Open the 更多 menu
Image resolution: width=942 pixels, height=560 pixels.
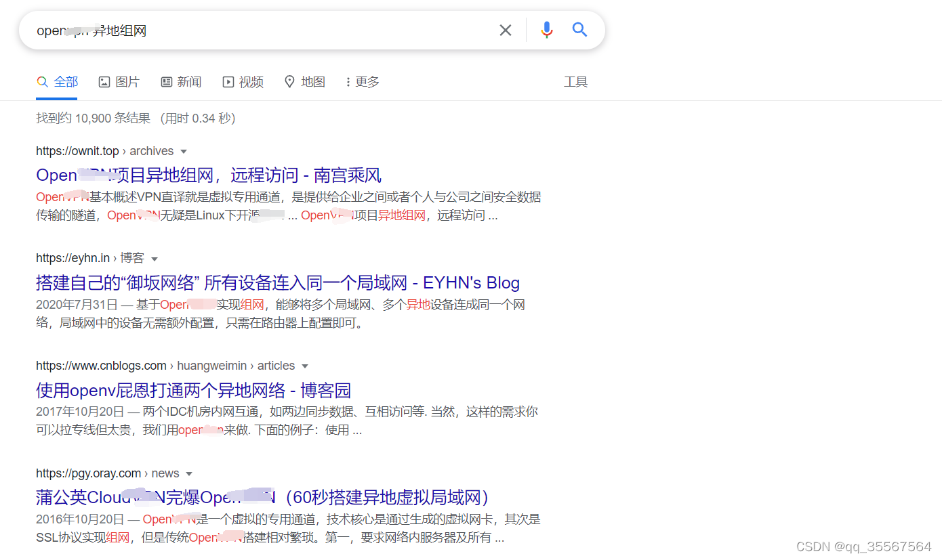click(x=363, y=82)
